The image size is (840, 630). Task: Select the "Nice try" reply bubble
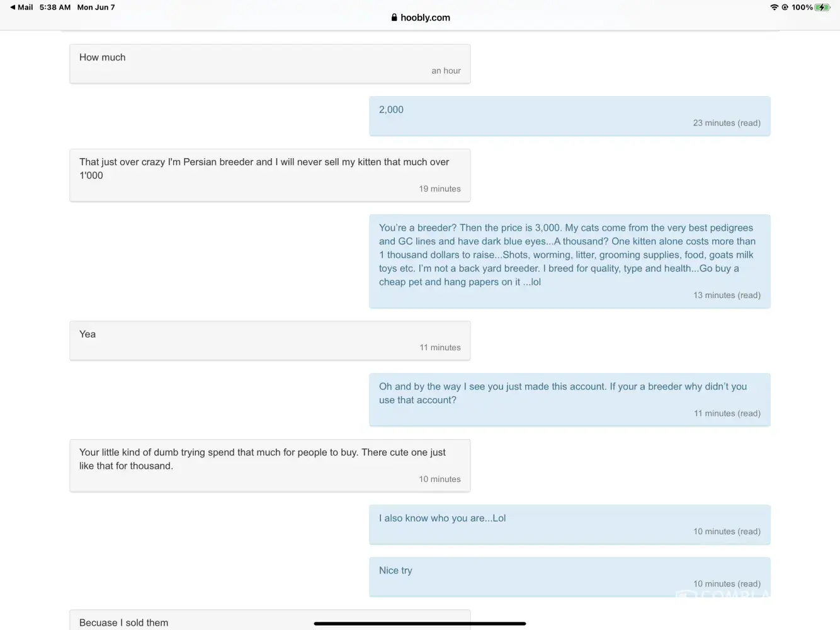point(569,576)
